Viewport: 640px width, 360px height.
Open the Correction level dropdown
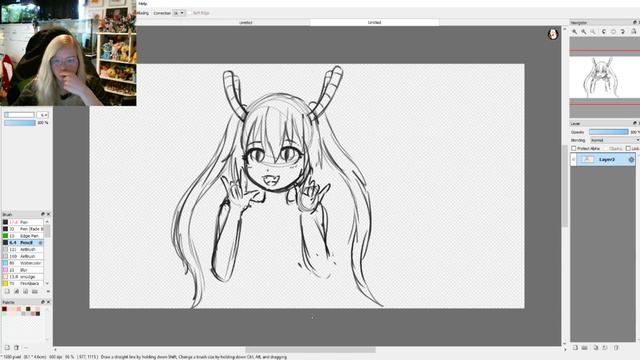click(x=179, y=13)
